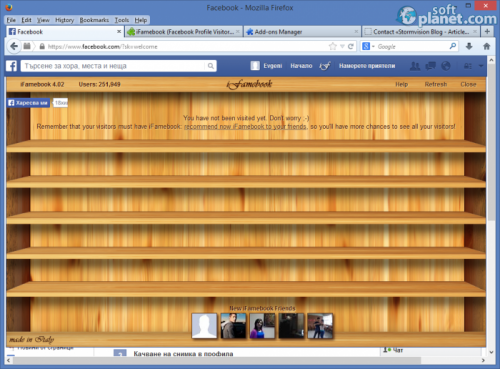500x369 pixels.
Task: Open Evgeni profile picture icon
Action: tap(255, 66)
